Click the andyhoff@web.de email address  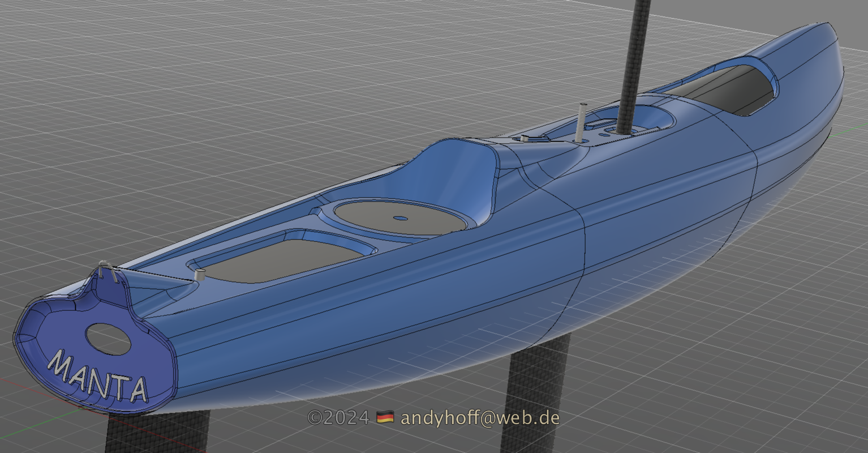click(x=480, y=418)
